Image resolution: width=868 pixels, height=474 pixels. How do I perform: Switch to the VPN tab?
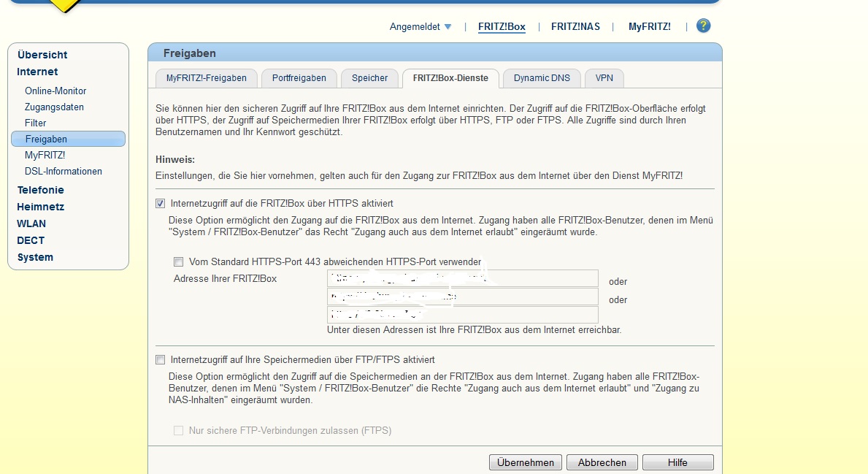point(604,78)
